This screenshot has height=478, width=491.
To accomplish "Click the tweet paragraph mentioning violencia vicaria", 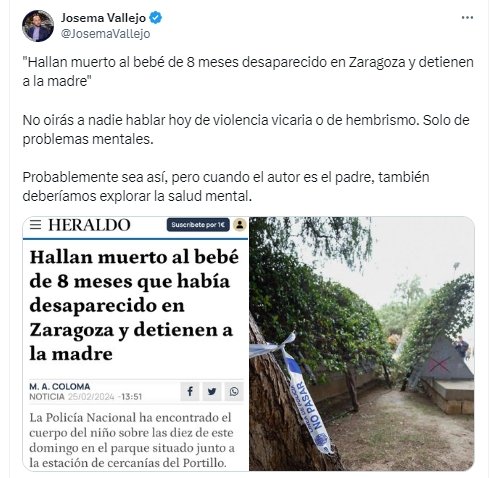I will tap(246, 130).
